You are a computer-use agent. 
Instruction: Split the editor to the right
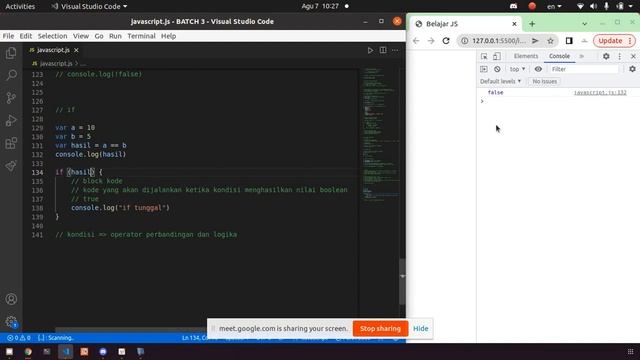[383, 50]
